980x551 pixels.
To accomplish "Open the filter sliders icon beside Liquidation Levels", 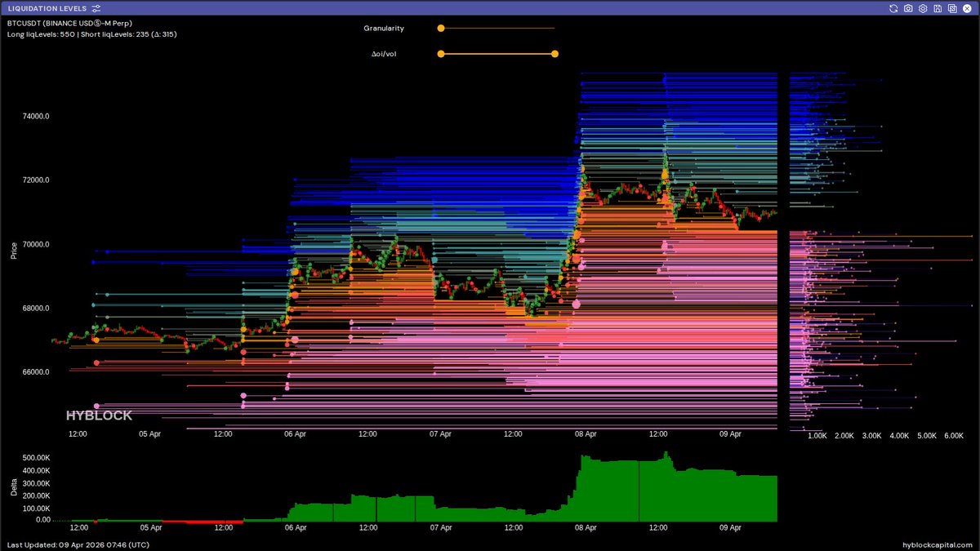I will pyautogui.click(x=96, y=8).
